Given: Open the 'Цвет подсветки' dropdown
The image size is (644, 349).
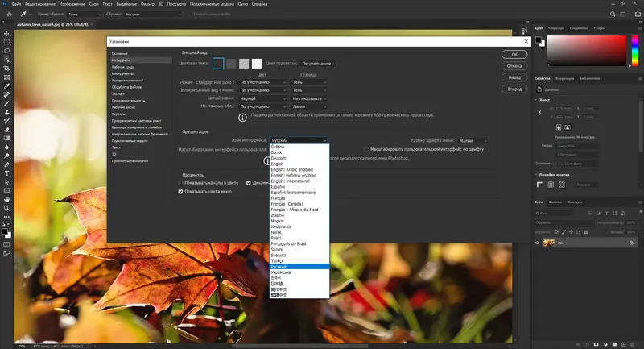Looking at the screenshot, I should coord(318,64).
